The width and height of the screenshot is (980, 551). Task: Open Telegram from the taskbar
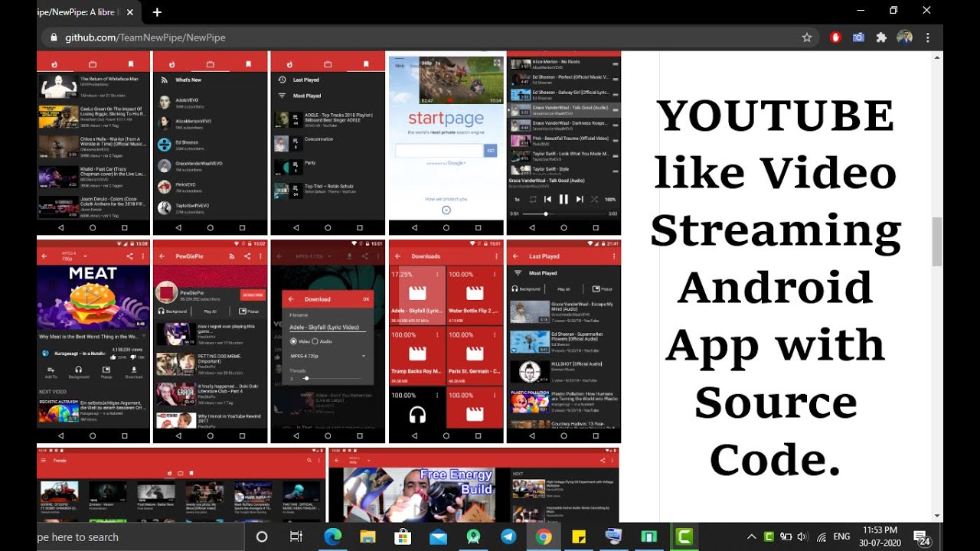coord(508,536)
